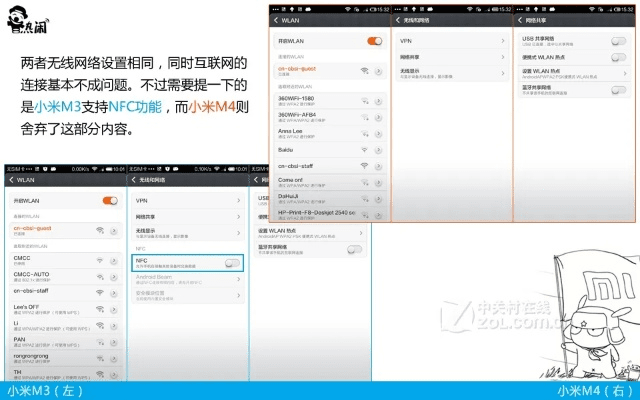Open details arrow for 360WiFi-AFB4

(x=378, y=117)
